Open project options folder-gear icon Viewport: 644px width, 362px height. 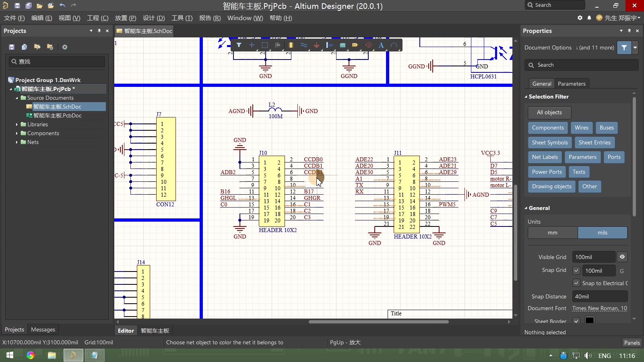pos(50,47)
